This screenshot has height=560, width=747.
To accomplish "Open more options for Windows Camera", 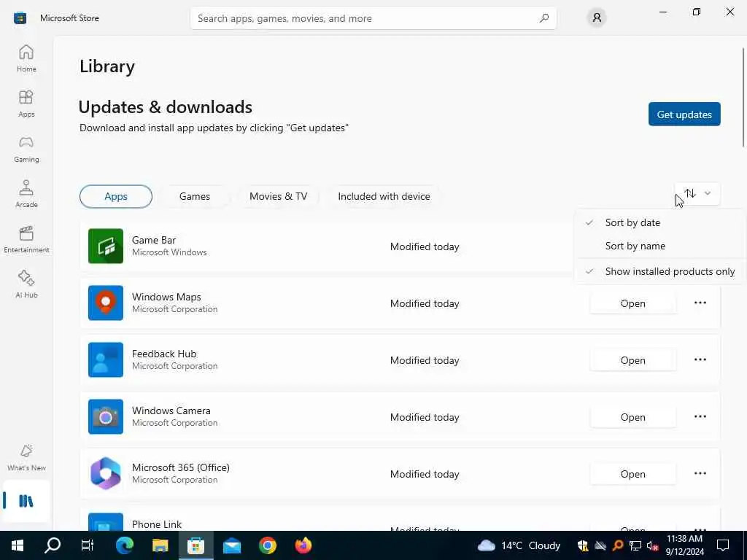I will click(x=700, y=416).
